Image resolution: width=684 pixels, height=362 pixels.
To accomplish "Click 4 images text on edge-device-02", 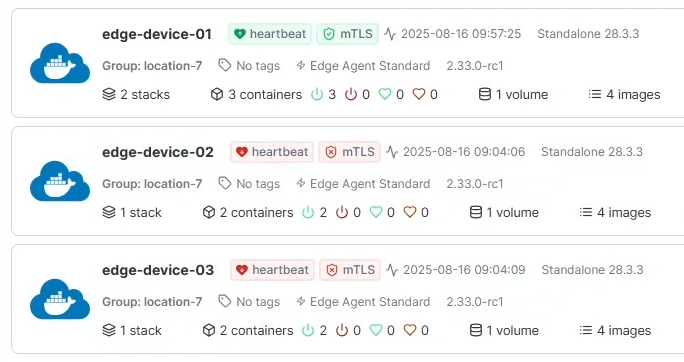I will 624,212.
